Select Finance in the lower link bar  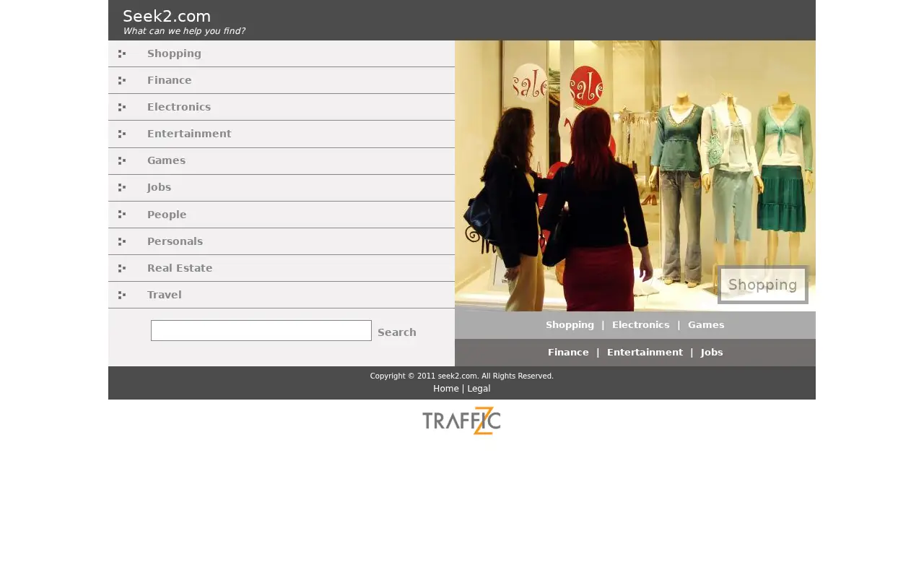tap(568, 353)
